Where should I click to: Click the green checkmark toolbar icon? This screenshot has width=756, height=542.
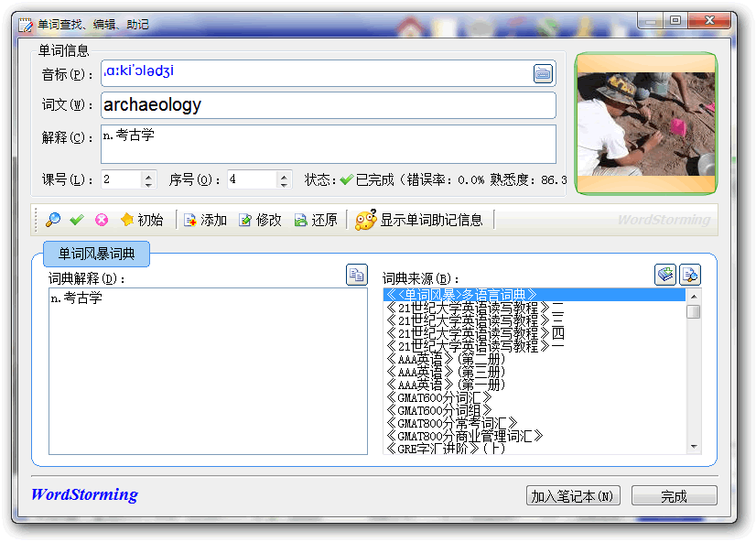[77, 220]
